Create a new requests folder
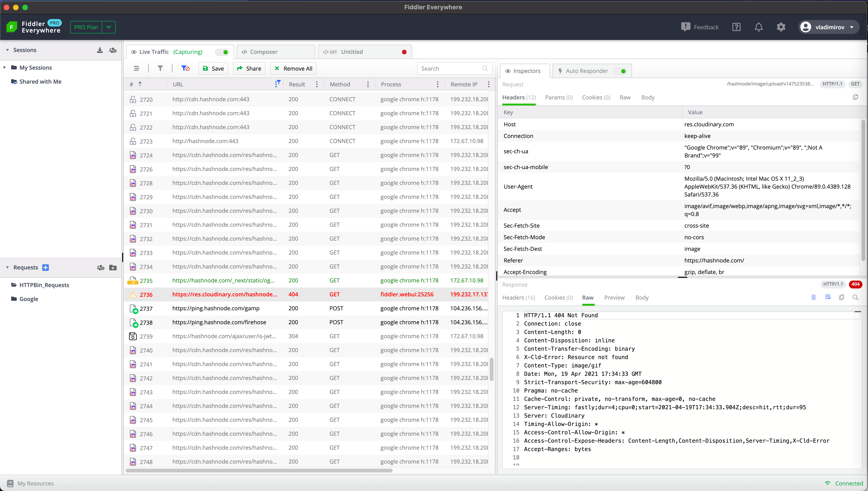Viewport: 868px width, 491px height. pyautogui.click(x=113, y=267)
